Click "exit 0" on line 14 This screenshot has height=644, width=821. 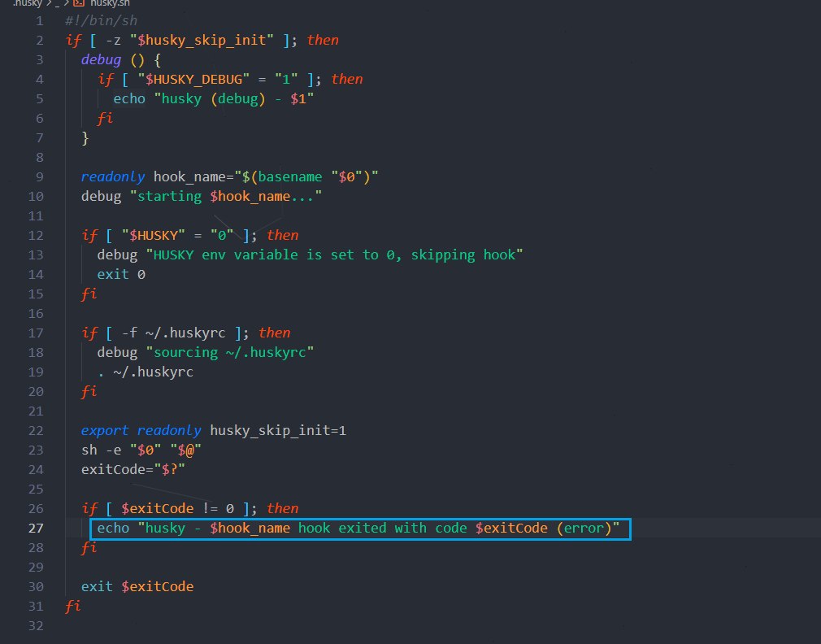pyautogui.click(x=121, y=274)
